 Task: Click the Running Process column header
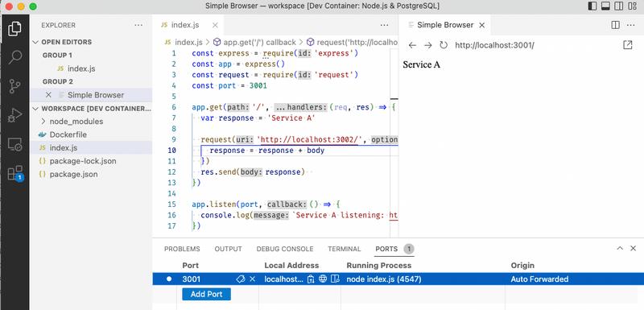click(378, 266)
